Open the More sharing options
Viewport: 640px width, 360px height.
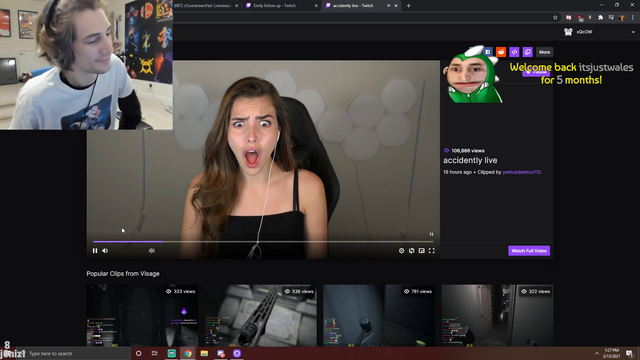544,52
